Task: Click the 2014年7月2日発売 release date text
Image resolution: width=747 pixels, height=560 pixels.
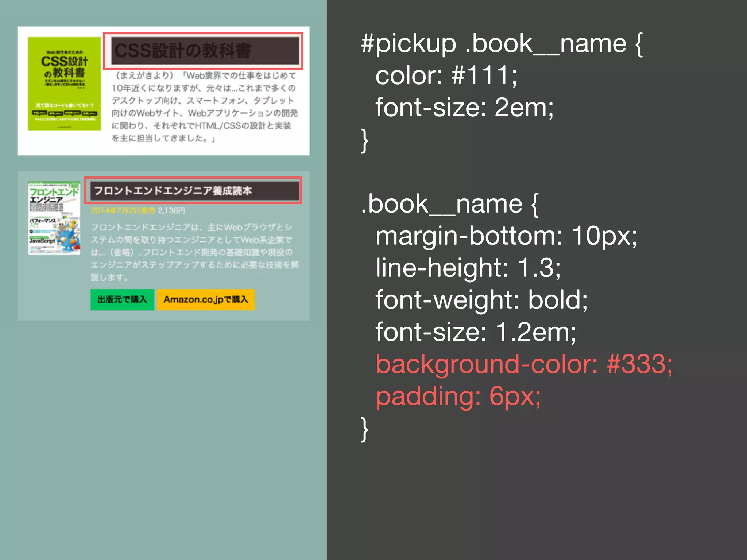Action: click(123, 211)
